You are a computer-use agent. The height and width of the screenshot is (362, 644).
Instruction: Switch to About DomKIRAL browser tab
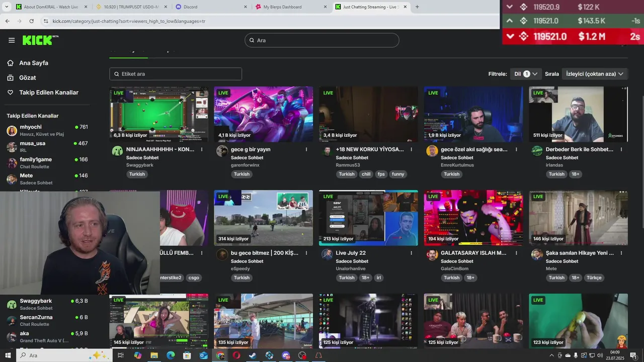[51, 7]
